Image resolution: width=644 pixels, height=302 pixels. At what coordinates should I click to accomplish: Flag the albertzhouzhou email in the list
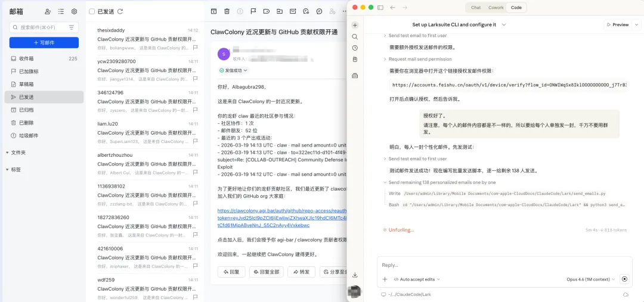196,172
